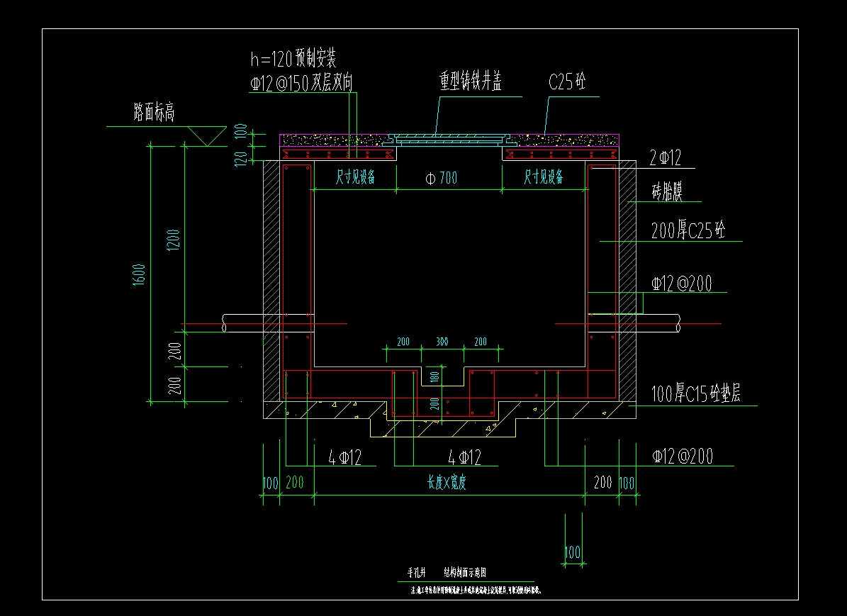Click the '1200' vertical dimension
This screenshot has height=616, width=847.
click(x=173, y=240)
